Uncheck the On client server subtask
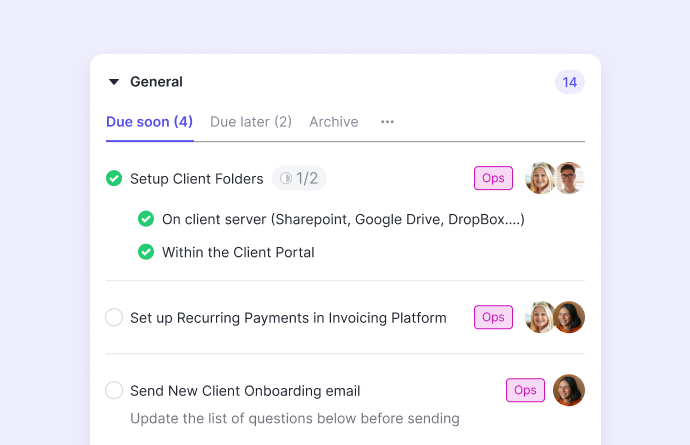Viewport: 690px width, 445px height. (x=146, y=219)
